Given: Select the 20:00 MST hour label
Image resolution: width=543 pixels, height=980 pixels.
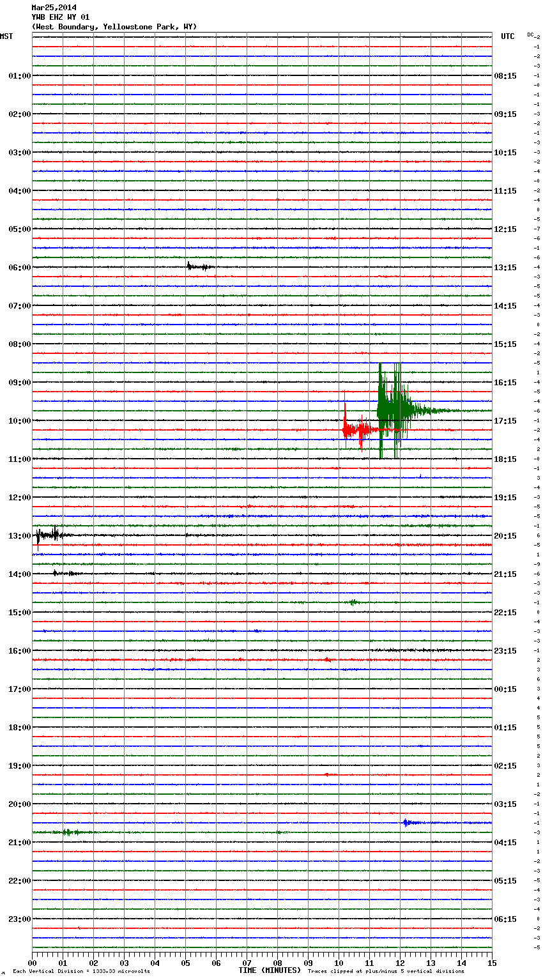Looking at the screenshot, I should point(19,804).
